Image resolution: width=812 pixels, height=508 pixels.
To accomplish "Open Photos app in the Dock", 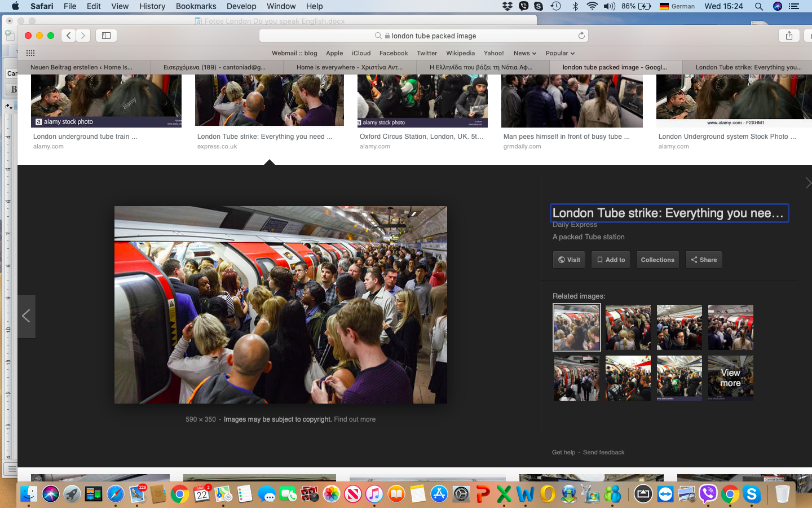I will [332, 494].
